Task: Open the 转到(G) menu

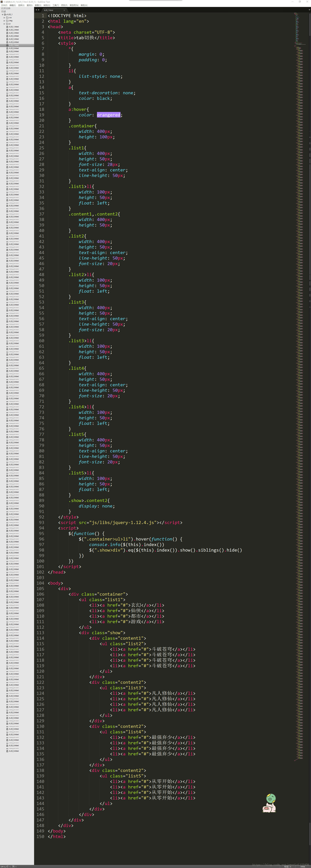Action: (47, 5)
